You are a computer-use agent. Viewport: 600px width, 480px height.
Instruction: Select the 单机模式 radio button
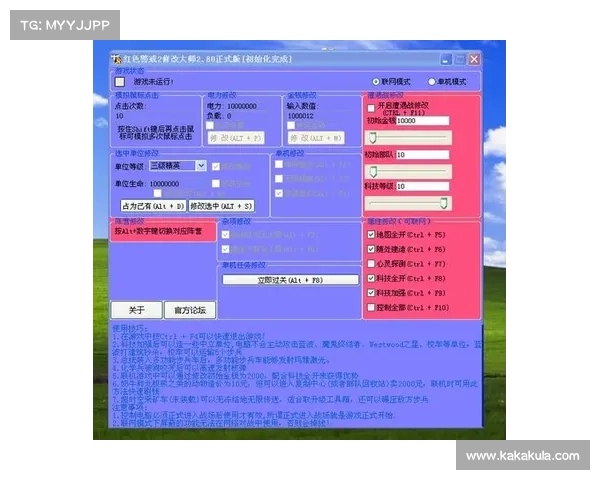(x=432, y=82)
